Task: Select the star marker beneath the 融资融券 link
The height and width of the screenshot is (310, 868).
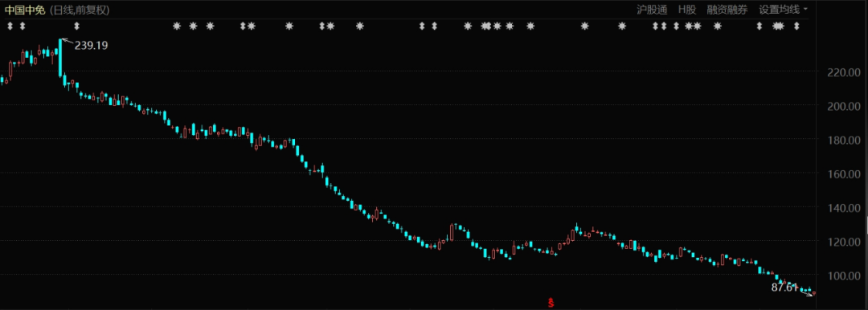Action: point(718,26)
